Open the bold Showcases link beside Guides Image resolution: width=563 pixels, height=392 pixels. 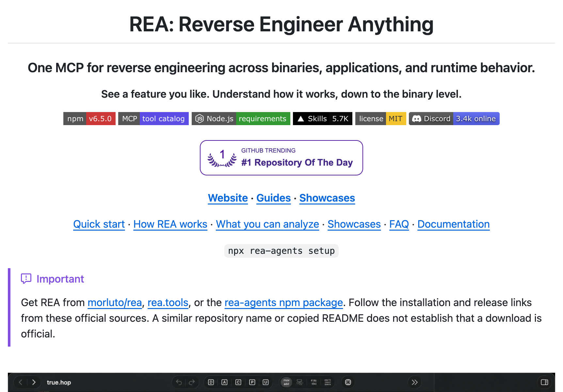tap(327, 198)
